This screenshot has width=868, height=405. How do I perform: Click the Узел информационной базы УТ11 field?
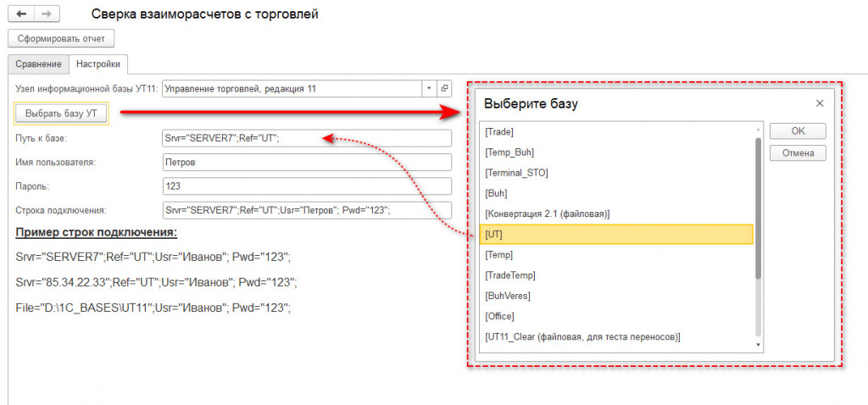tap(292, 88)
